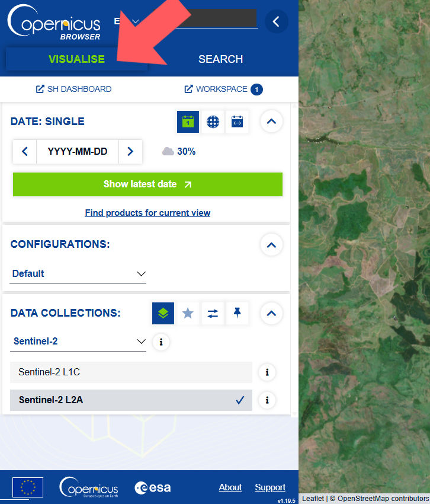
Task: Open the language dropdown chevron
Action: [x=136, y=21]
